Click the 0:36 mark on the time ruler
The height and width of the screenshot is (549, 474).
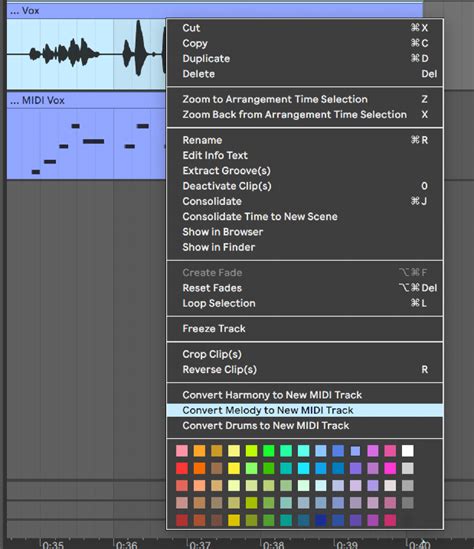click(126, 545)
